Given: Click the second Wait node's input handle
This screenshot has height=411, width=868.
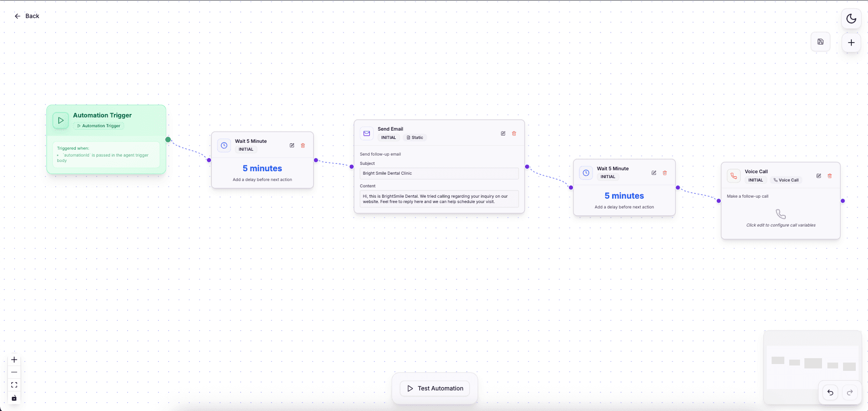Looking at the screenshot, I should [571, 187].
